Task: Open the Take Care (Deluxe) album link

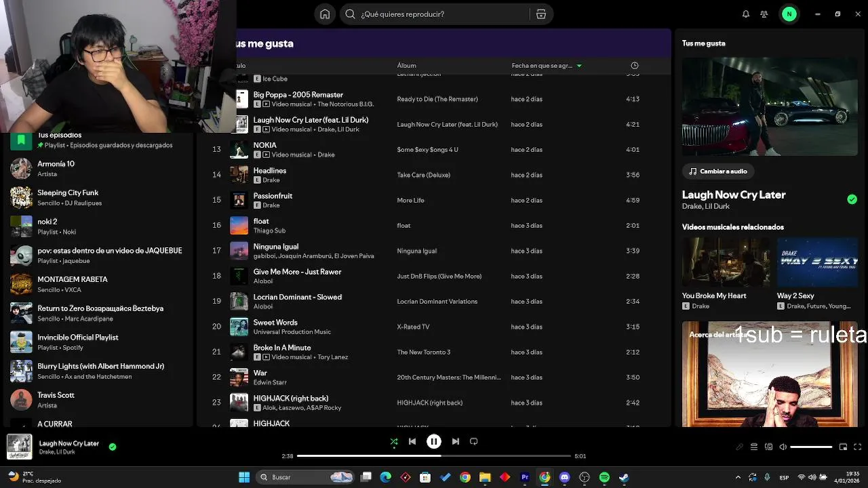Action: (424, 175)
